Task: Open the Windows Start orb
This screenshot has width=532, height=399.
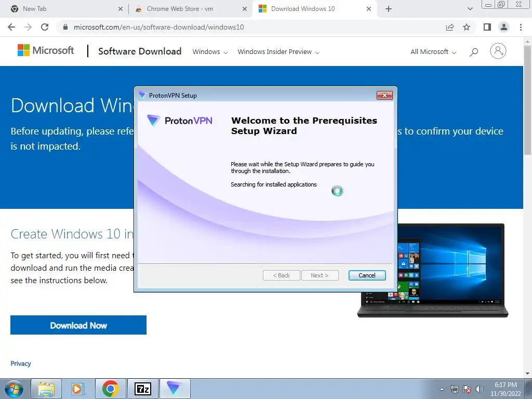Action: click(x=14, y=389)
